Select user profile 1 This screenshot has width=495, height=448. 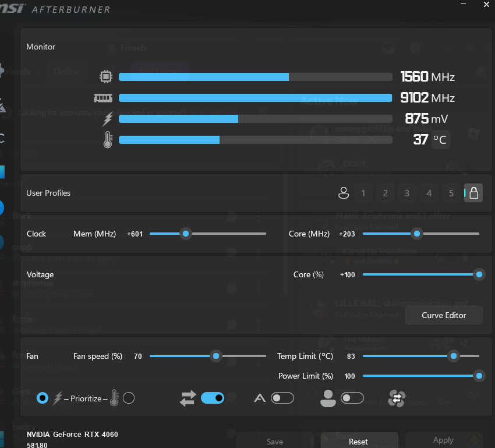point(363,193)
